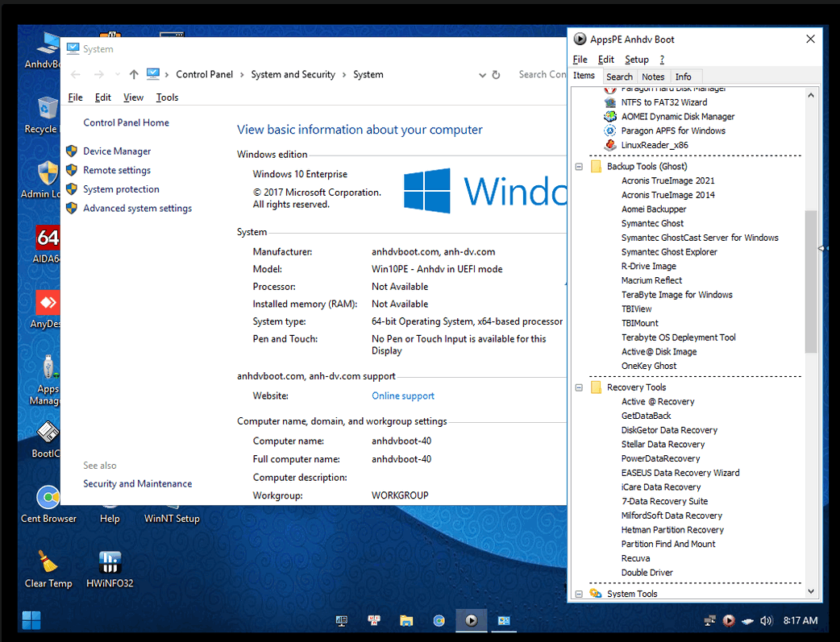Collapse the System Tools group
This screenshot has width=840, height=642.
579,594
